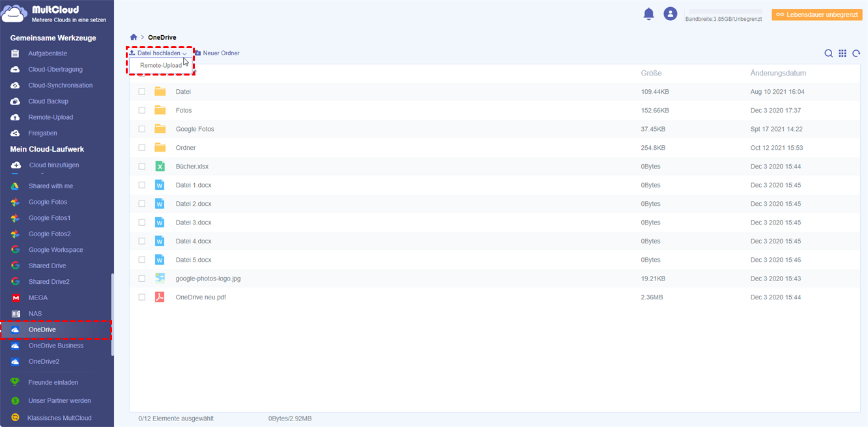Check the Google Fotos folder checkbox
This screenshot has width=868, height=427.
coord(142,129)
